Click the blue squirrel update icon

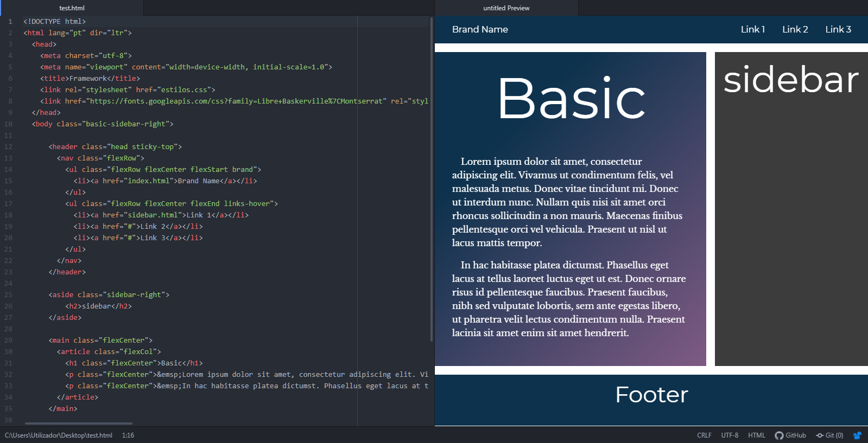pyautogui.click(x=857, y=435)
